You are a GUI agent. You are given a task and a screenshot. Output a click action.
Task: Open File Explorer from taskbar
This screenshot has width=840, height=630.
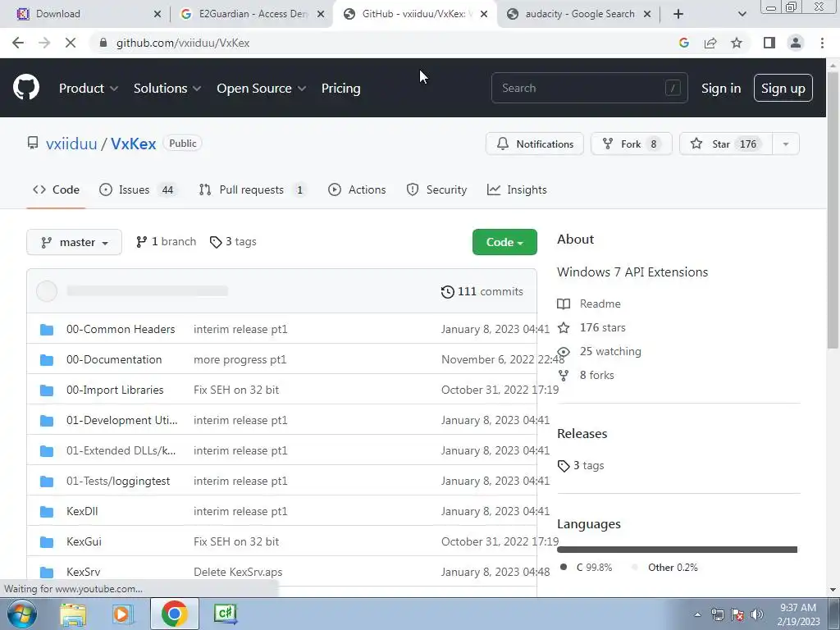tap(73, 614)
